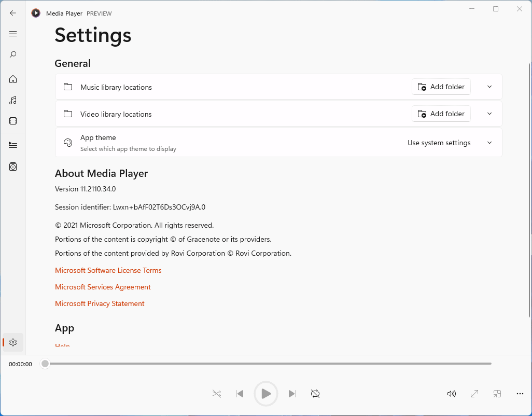Select the Settings gear in sidebar
Viewport: 532px width, 416px height.
[13, 342]
